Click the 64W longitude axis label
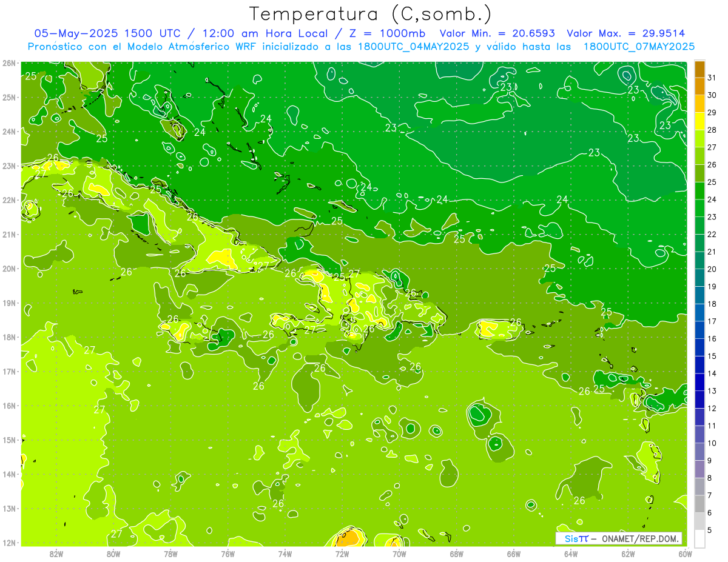 570,554
